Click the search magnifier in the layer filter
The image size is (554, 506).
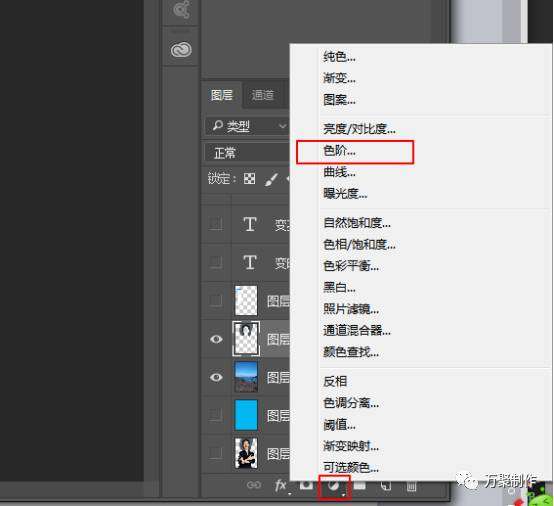(x=218, y=125)
